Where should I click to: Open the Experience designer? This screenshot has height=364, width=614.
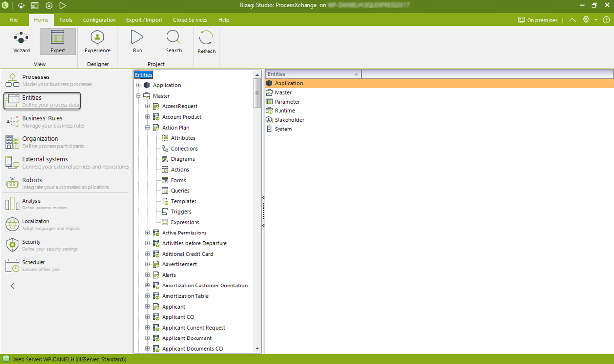[x=97, y=42]
